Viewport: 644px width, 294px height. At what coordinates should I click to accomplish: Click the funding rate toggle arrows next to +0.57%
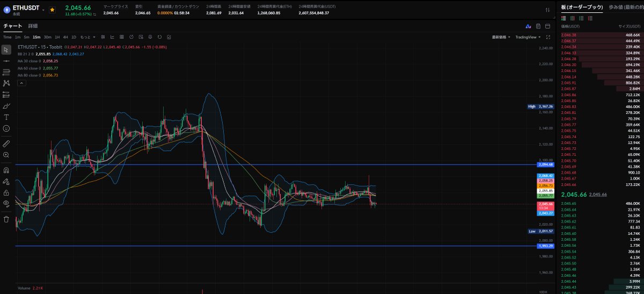click(x=94, y=15)
